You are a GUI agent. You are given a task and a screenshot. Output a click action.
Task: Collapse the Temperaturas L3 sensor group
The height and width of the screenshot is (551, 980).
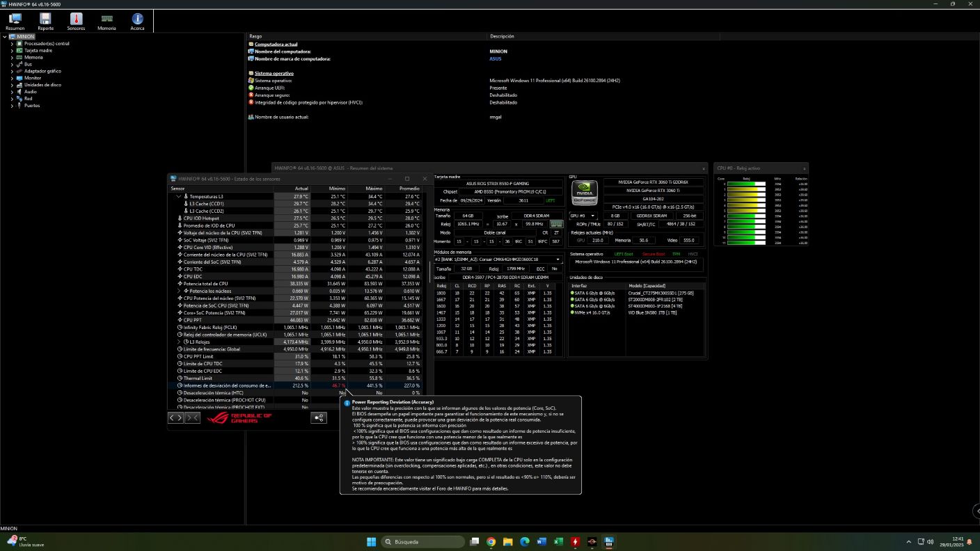[179, 197]
